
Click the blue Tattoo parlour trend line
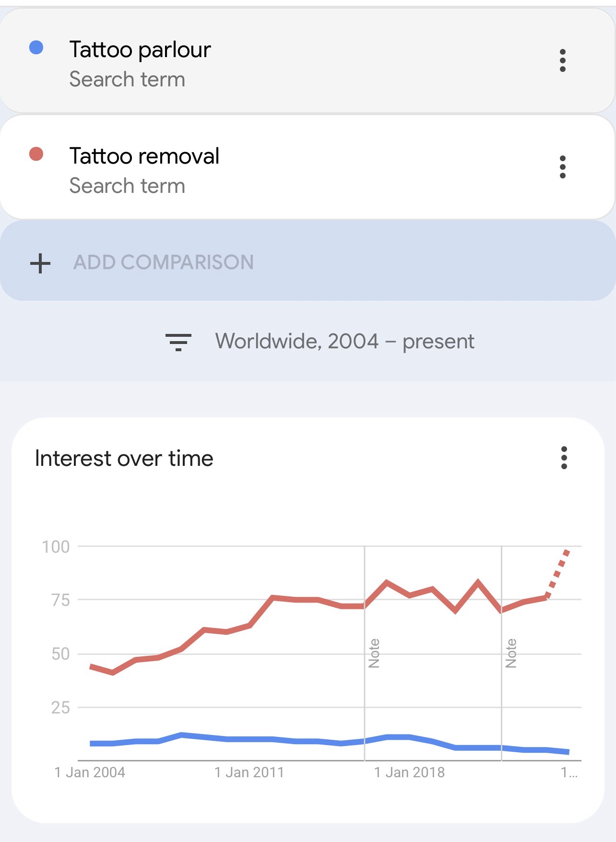click(249, 739)
